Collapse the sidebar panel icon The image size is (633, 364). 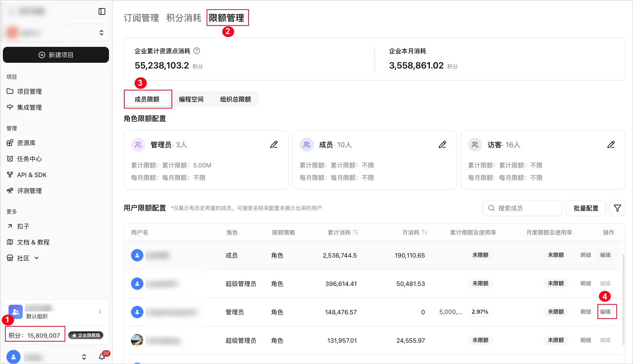pyautogui.click(x=102, y=11)
